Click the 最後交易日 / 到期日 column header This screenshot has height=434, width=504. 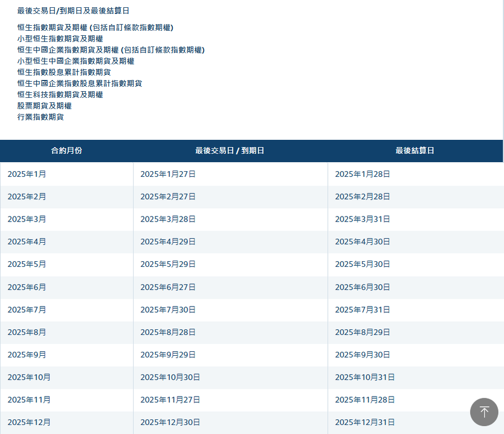(x=230, y=151)
